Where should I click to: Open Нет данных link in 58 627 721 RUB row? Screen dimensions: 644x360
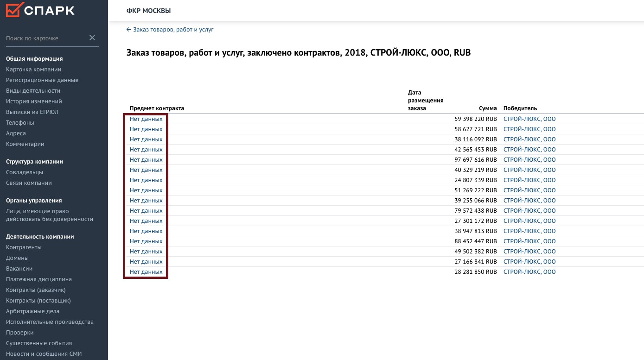coord(146,129)
